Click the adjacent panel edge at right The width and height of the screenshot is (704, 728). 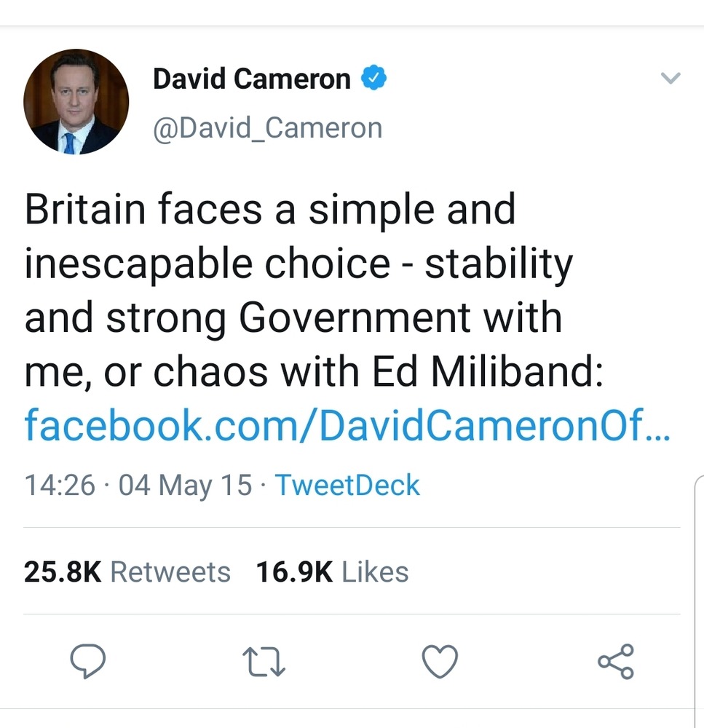(698, 601)
